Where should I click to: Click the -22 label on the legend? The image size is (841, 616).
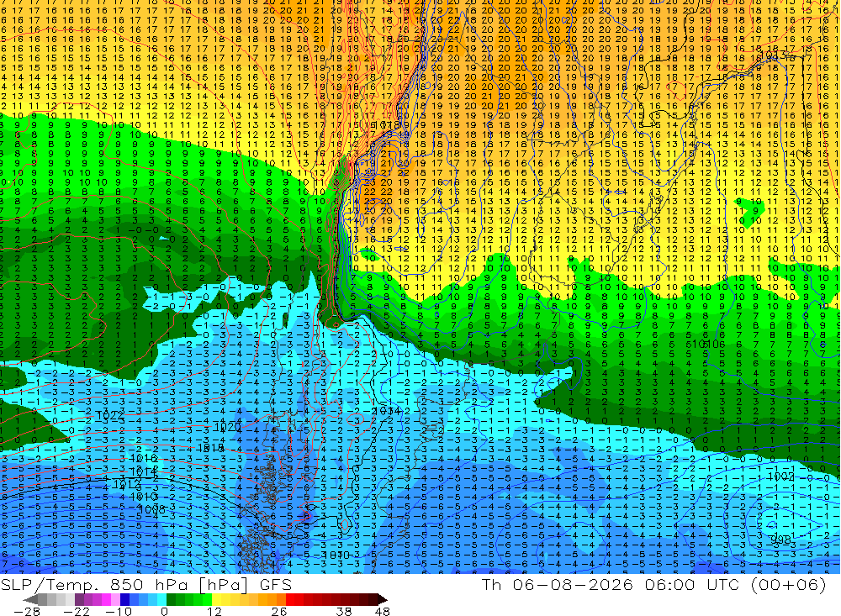[78, 611]
